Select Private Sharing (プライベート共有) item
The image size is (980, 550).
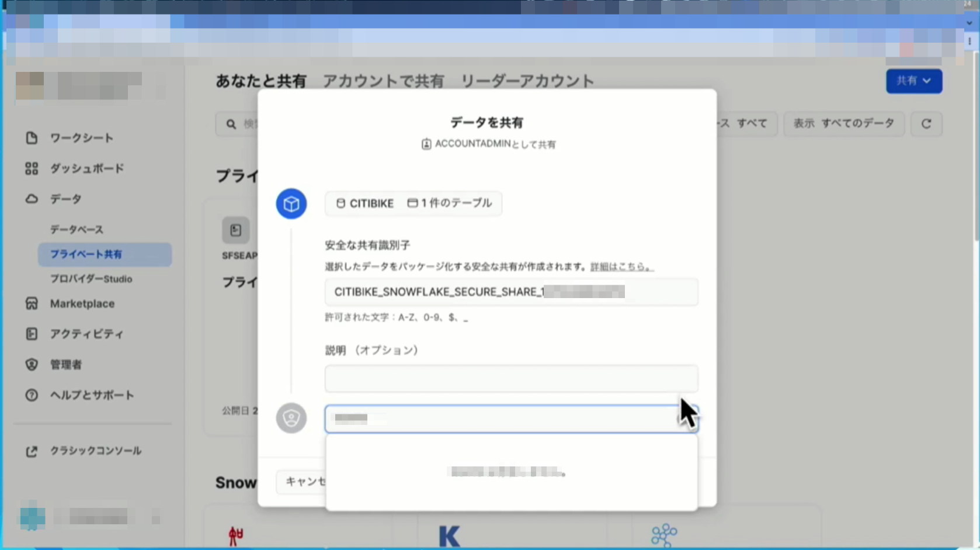pos(105,254)
